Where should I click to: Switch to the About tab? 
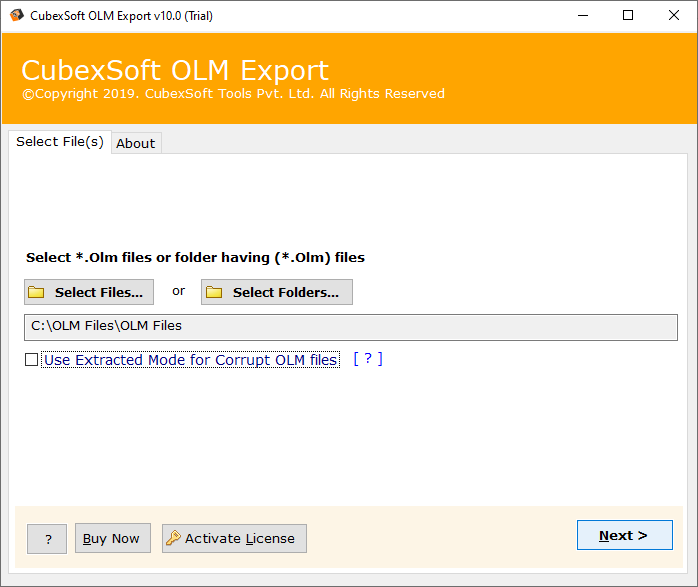tap(135, 143)
